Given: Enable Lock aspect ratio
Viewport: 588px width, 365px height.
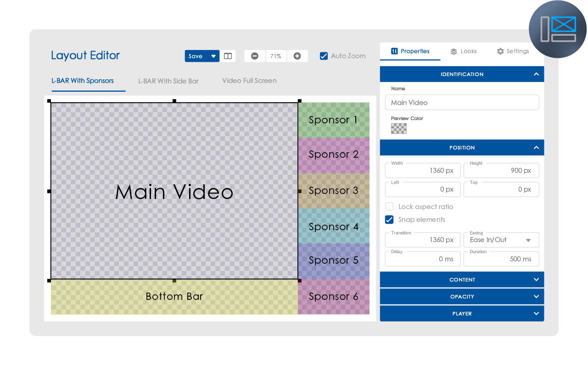Looking at the screenshot, I should pyautogui.click(x=389, y=206).
